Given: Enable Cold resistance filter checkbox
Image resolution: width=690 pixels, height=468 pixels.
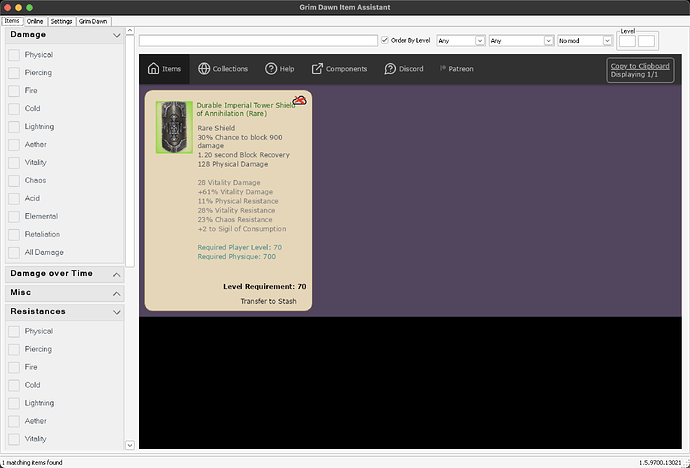Looking at the screenshot, I should pyautogui.click(x=14, y=386).
